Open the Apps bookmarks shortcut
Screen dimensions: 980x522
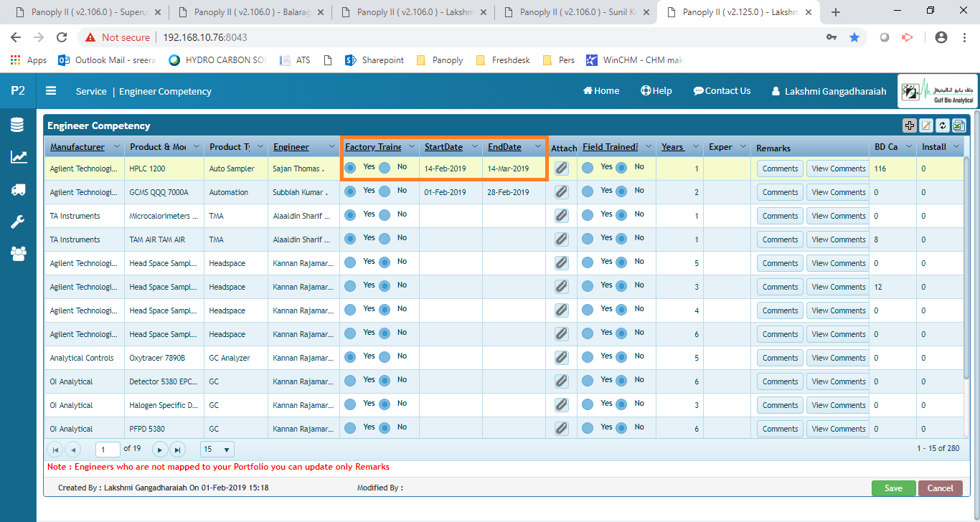tap(29, 60)
